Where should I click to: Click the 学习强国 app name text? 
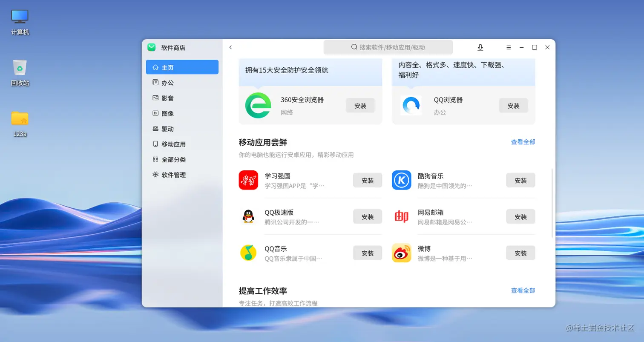(277, 175)
